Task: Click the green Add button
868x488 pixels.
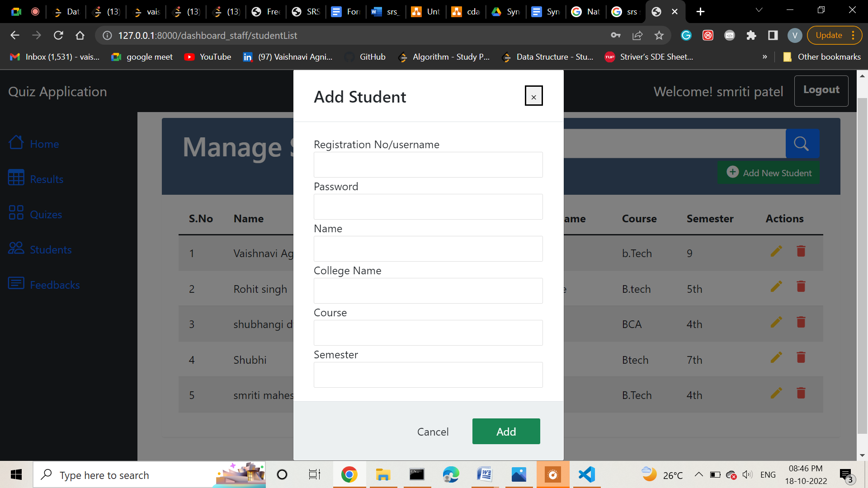Action: pyautogui.click(x=506, y=432)
